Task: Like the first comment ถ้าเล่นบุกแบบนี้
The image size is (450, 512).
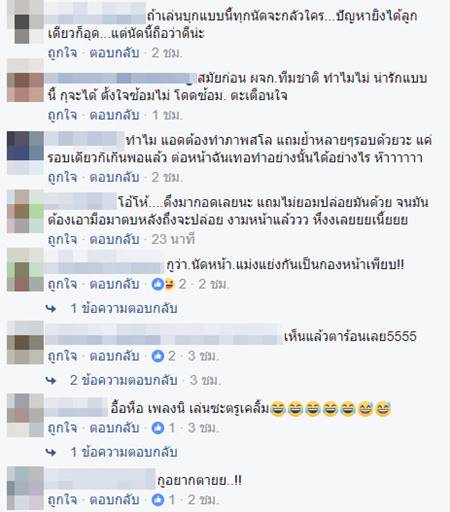Action: [62, 53]
